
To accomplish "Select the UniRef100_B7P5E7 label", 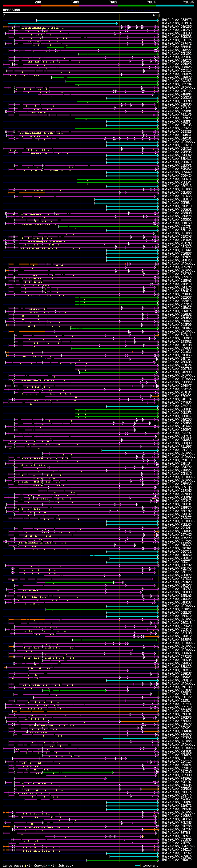I will point(176,836).
